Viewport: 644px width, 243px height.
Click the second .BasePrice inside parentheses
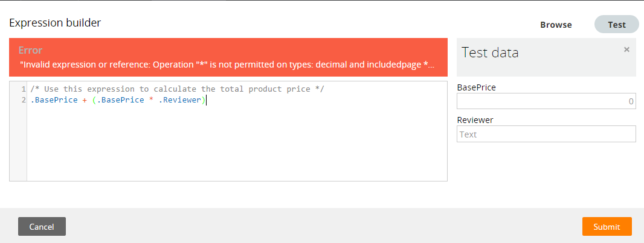tap(120, 100)
